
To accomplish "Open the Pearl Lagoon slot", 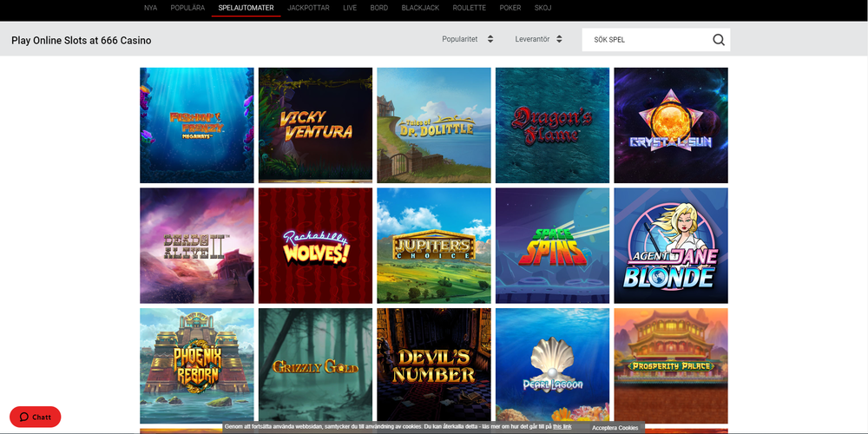I will point(552,366).
